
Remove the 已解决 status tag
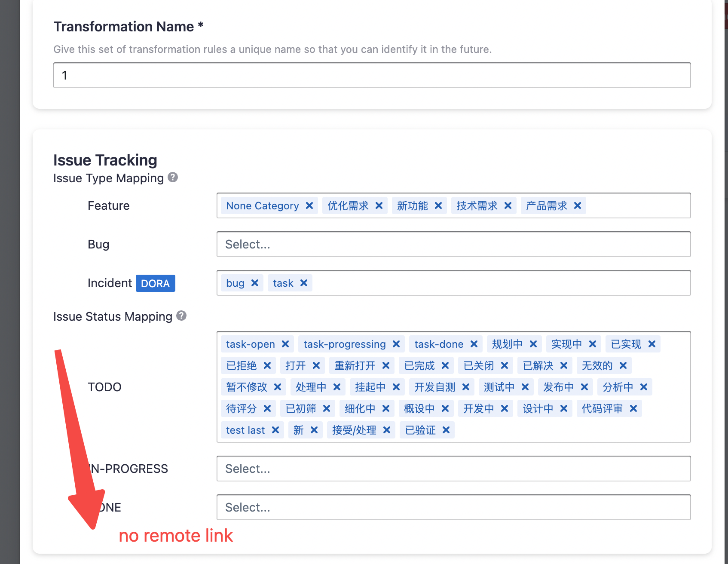564,365
